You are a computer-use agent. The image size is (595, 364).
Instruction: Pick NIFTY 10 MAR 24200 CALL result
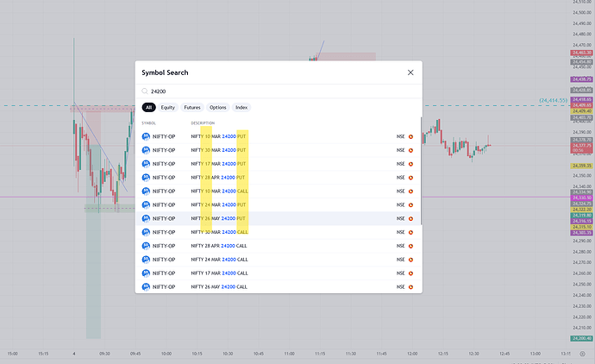click(219, 191)
